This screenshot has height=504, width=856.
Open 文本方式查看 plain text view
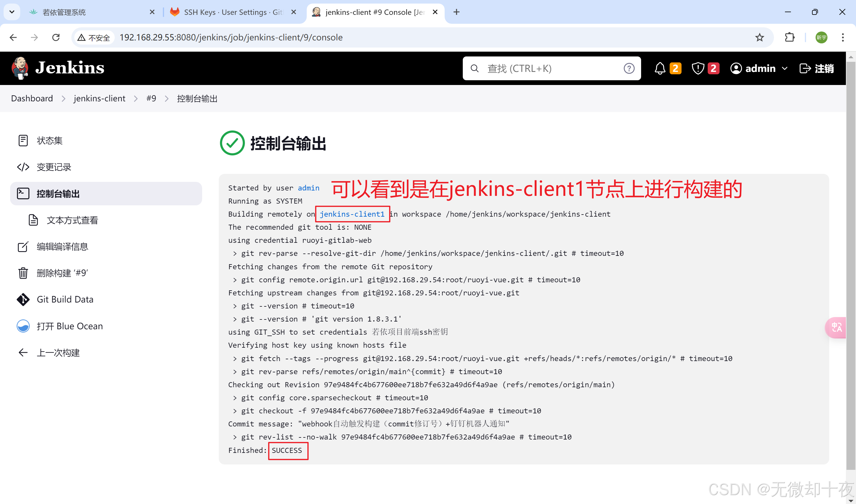point(72,220)
